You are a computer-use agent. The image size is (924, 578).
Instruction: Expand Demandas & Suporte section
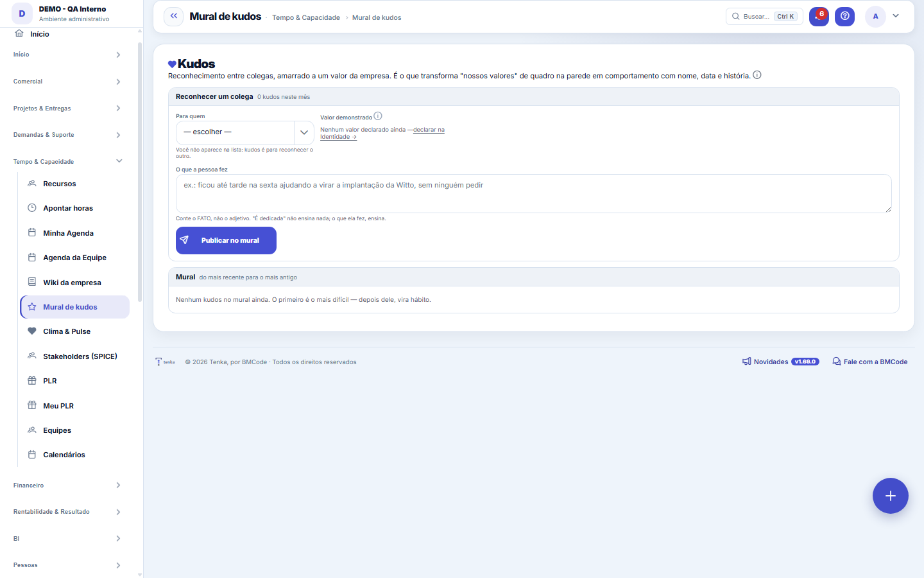point(67,135)
